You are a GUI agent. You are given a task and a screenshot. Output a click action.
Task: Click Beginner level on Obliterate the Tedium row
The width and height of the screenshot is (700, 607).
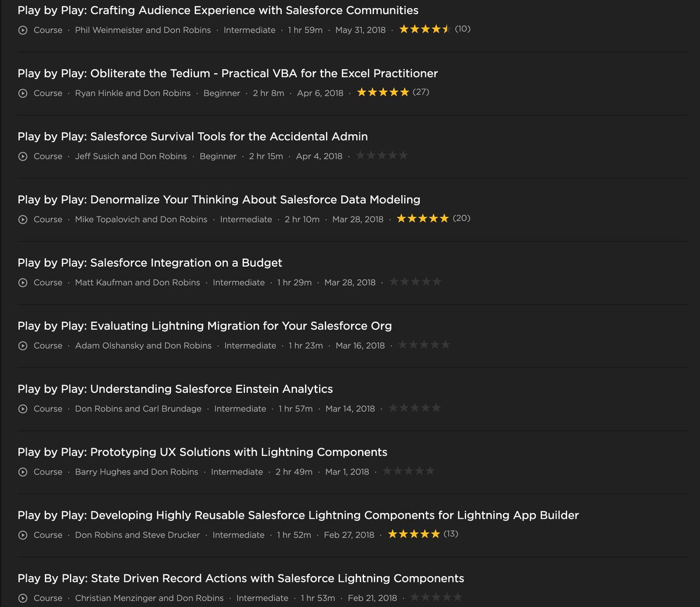point(222,93)
